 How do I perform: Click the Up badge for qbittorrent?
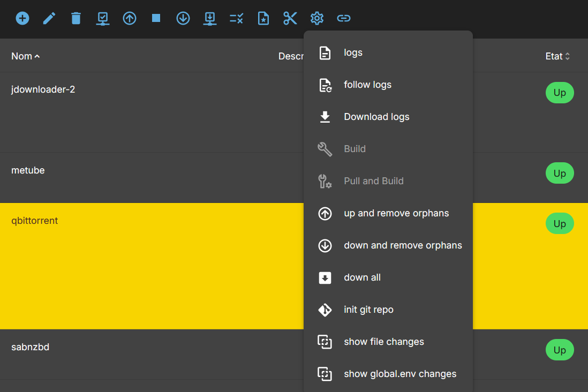tap(560, 223)
